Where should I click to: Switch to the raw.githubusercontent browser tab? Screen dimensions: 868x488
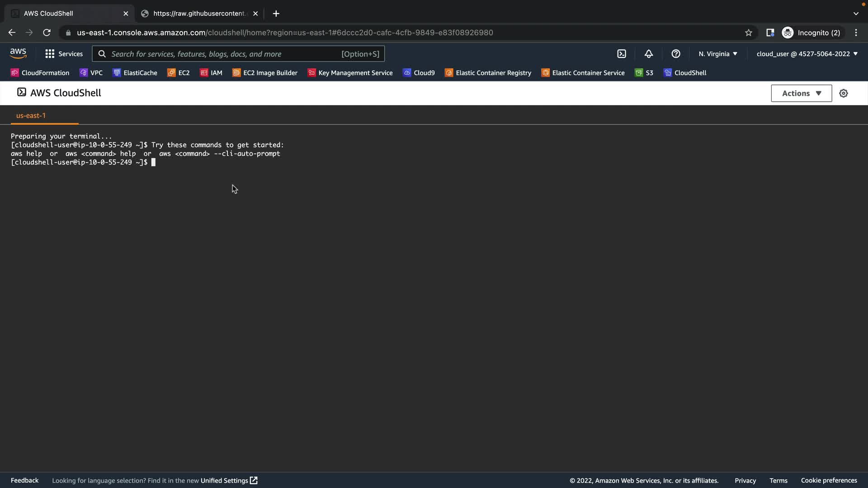click(x=199, y=14)
